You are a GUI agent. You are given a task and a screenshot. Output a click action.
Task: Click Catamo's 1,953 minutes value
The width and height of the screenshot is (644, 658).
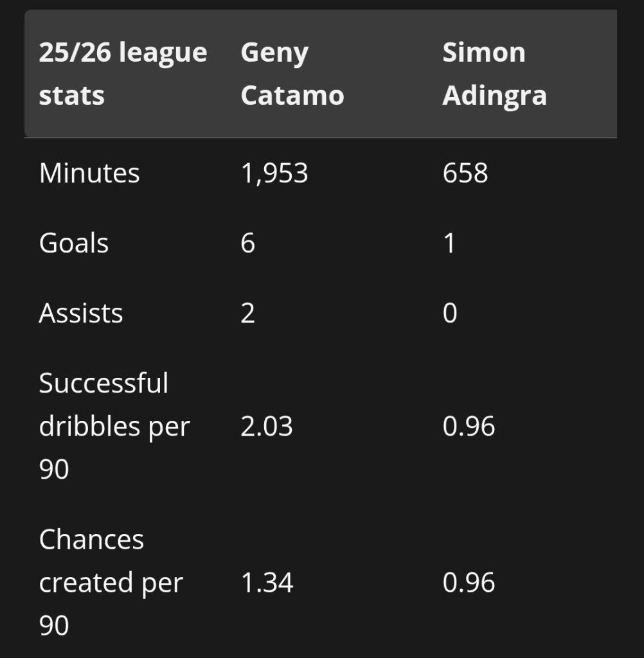(274, 173)
